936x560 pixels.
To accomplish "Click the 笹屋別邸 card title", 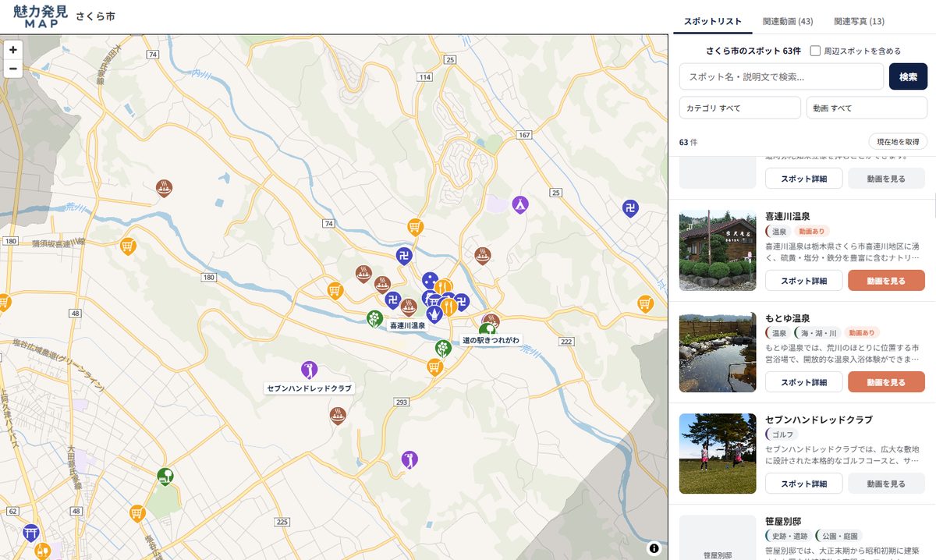I will [783, 521].
